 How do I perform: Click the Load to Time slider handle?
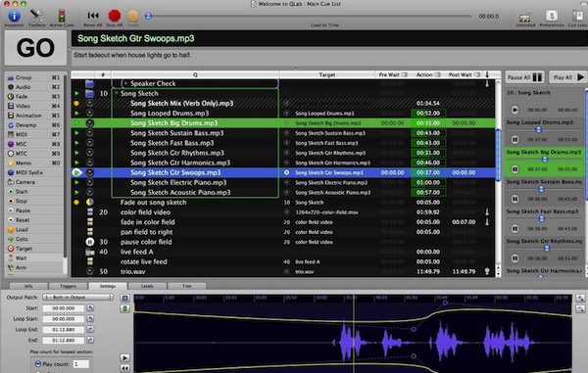149,16
